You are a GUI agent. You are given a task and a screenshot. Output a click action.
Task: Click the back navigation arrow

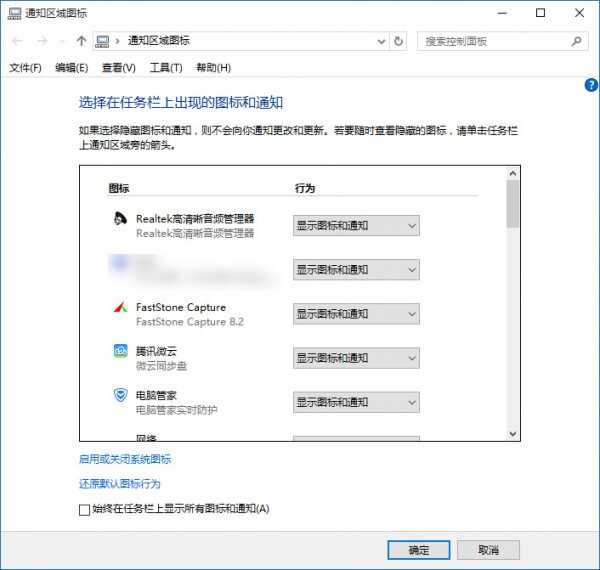click(x=16, y=41)
